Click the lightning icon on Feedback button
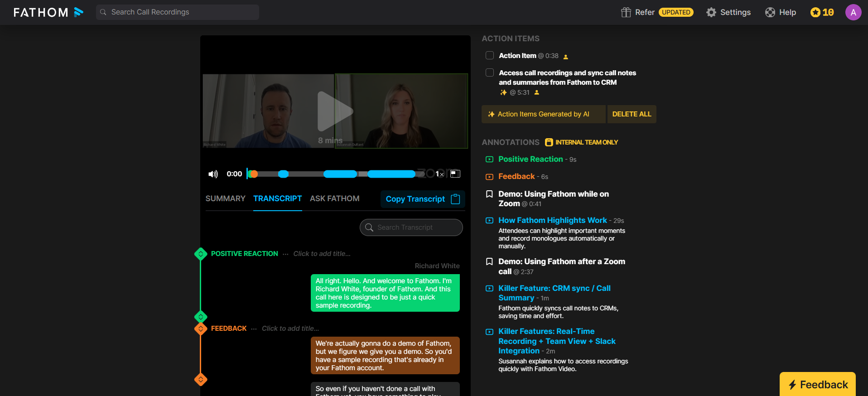The width and height of the screenshot is (868, 396). coord(792,385)
